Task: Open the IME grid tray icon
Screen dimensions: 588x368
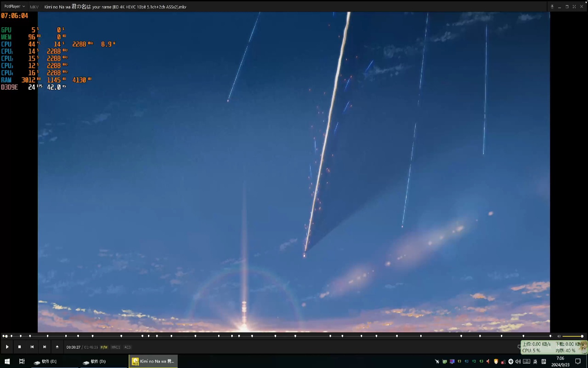Action: [x=544, y=362]
